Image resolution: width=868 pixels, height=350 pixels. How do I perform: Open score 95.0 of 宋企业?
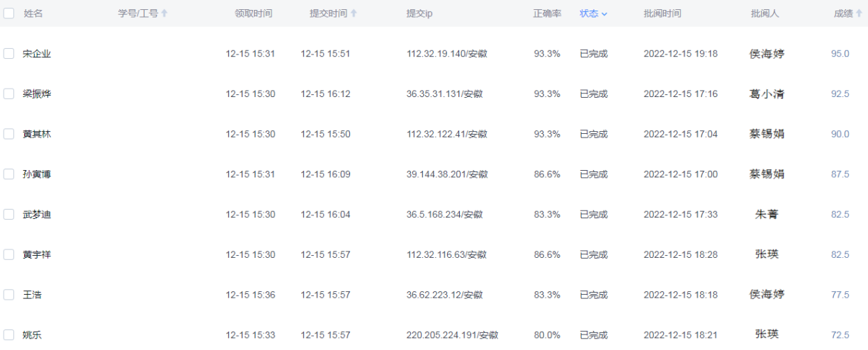(840, 54)
